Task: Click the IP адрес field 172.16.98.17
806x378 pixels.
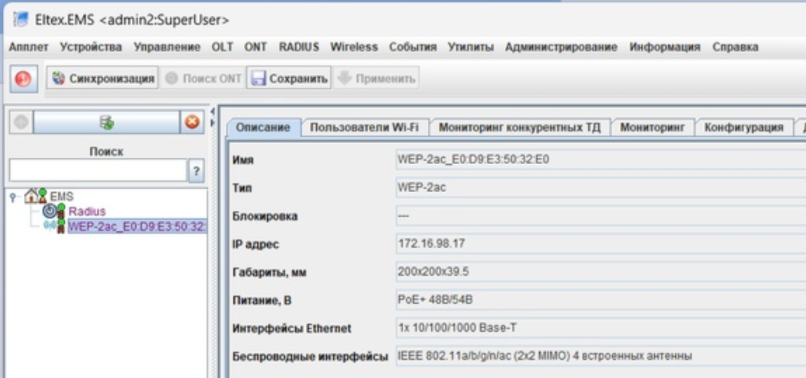Action: 600,244
